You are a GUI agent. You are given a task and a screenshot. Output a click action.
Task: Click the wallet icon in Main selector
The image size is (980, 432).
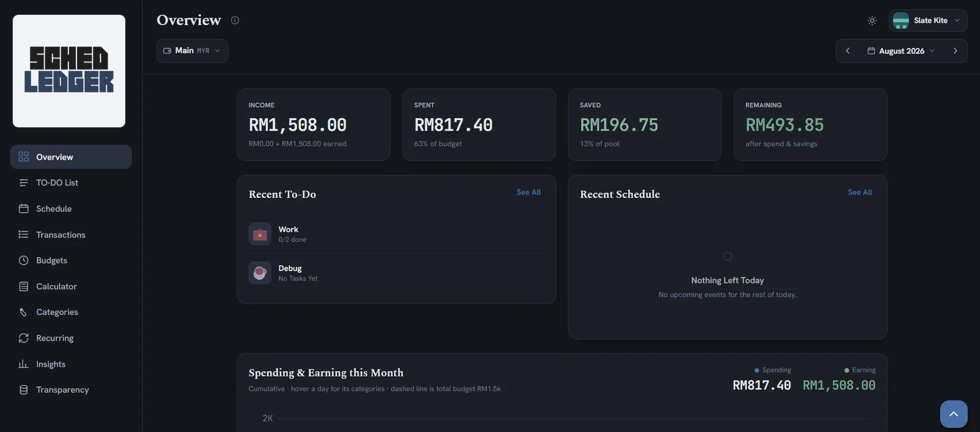click(167, 51)
